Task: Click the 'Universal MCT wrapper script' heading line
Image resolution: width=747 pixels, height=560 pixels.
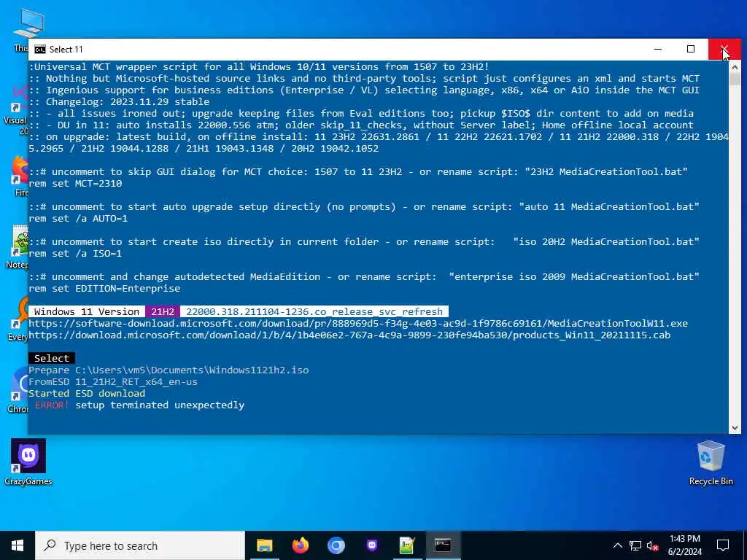Action: point(259,66)
